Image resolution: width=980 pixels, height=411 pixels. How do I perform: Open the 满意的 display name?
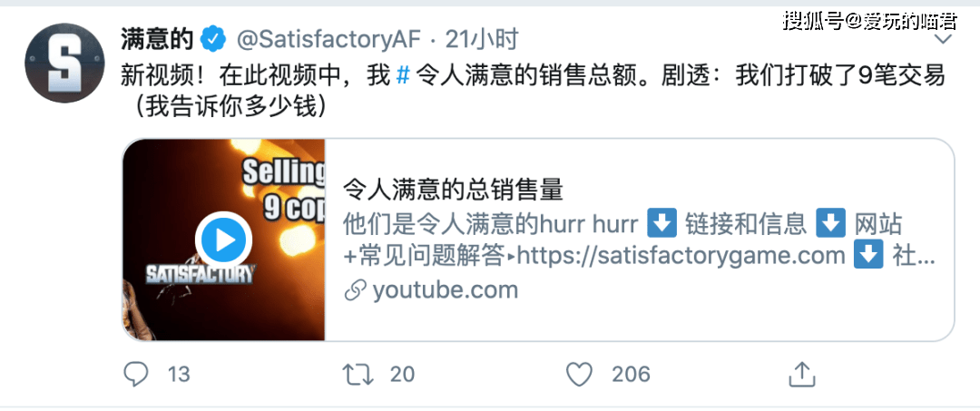coord(158,41)
